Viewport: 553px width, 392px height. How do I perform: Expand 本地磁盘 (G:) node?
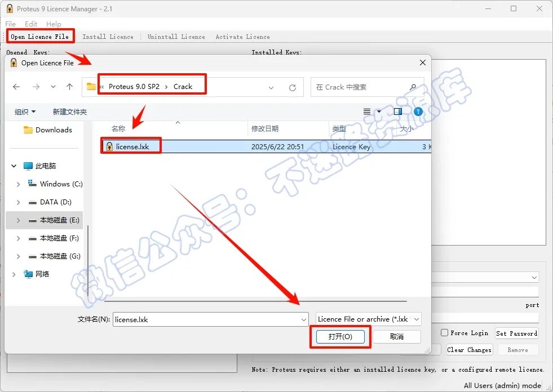tap(18, 257)
